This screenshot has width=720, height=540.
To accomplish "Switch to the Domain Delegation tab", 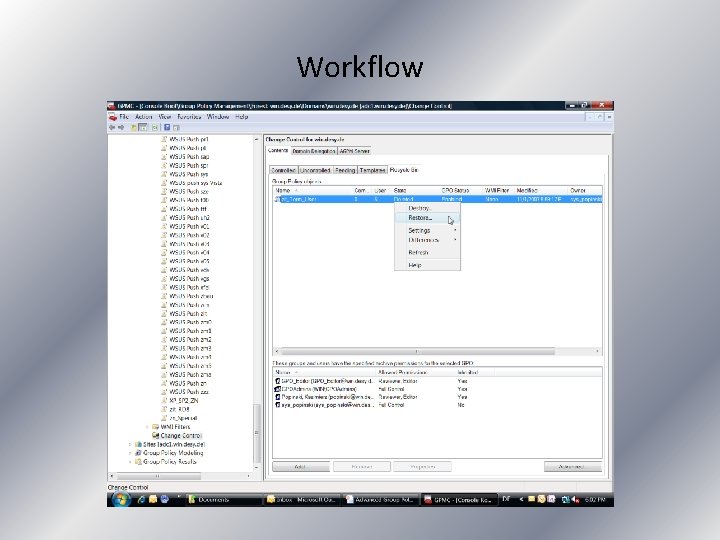I will coord(314,151).
